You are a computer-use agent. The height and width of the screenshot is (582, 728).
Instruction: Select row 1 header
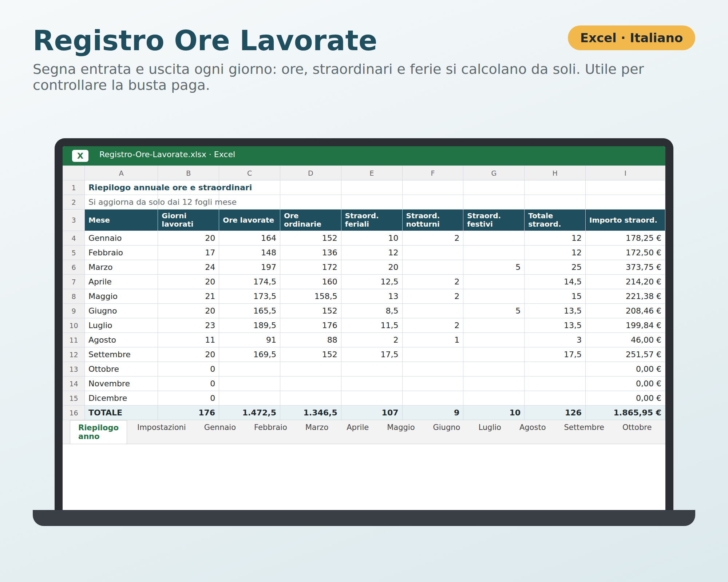point(74,188)
